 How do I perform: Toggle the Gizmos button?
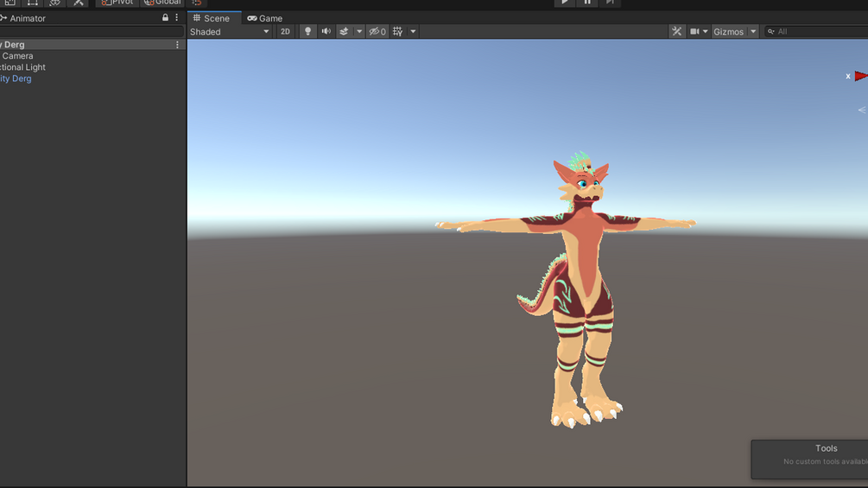pos(728,32)
